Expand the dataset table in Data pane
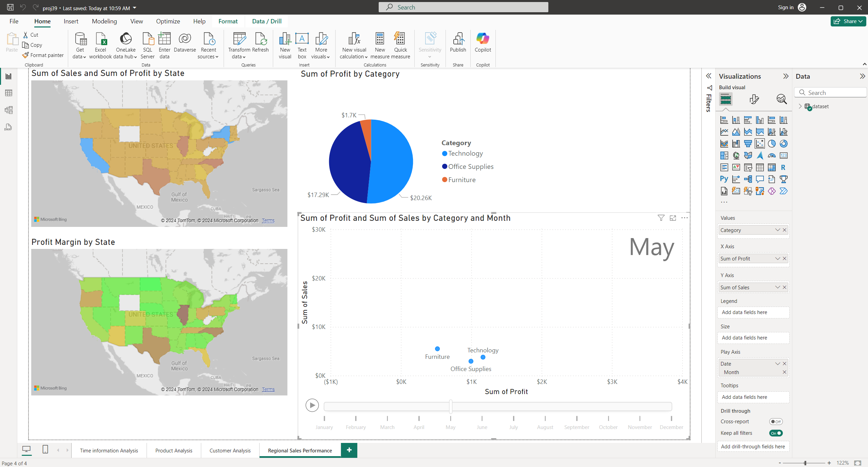This screenshot has height=467, width=868. [x=800, y=106]
